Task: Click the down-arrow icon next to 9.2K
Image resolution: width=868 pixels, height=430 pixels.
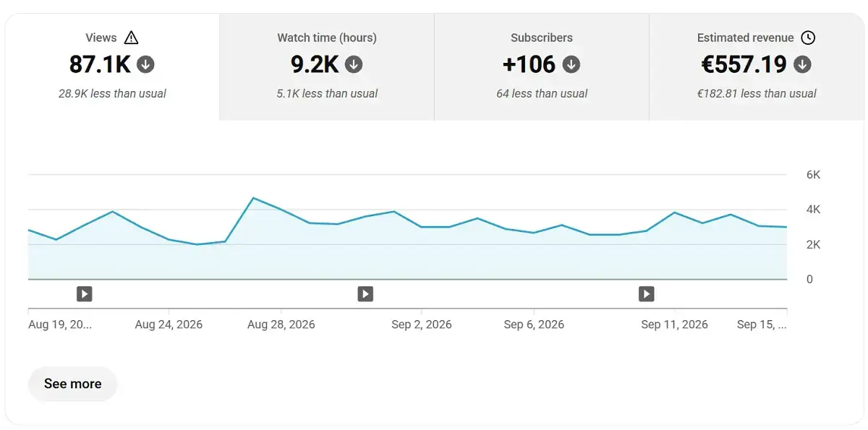Action: [x=353, y=64]
